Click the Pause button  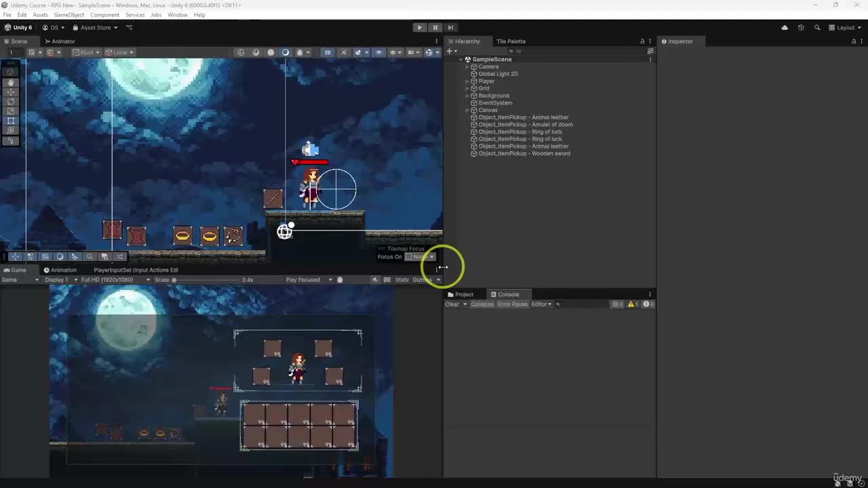[x=435, y=28]
